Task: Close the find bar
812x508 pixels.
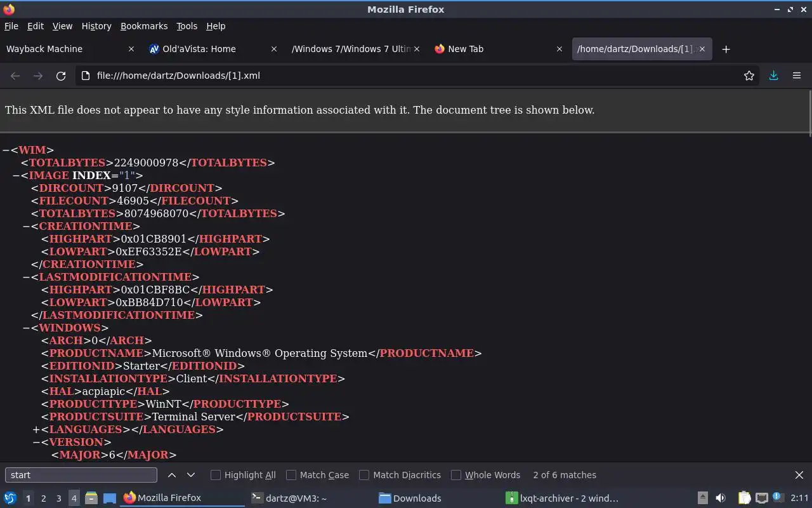Action: coord(799,475)
